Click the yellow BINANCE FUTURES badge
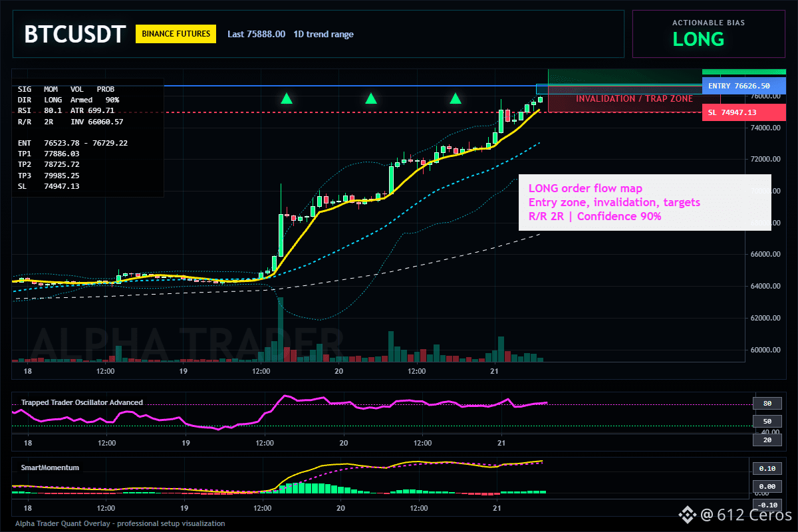Viewport: 798px width, 532px height. 176,34
